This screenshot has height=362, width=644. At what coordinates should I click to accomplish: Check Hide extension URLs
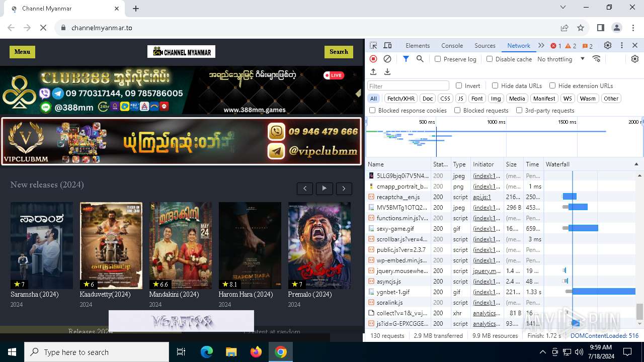[x=552, y=85]
